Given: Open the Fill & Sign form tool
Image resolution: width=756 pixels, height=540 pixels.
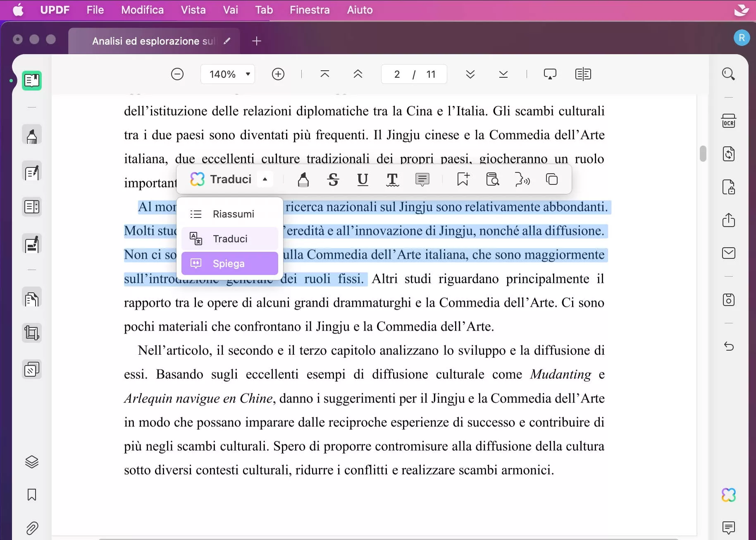Looking at the screenshot, I should click(x=32, y=244).
